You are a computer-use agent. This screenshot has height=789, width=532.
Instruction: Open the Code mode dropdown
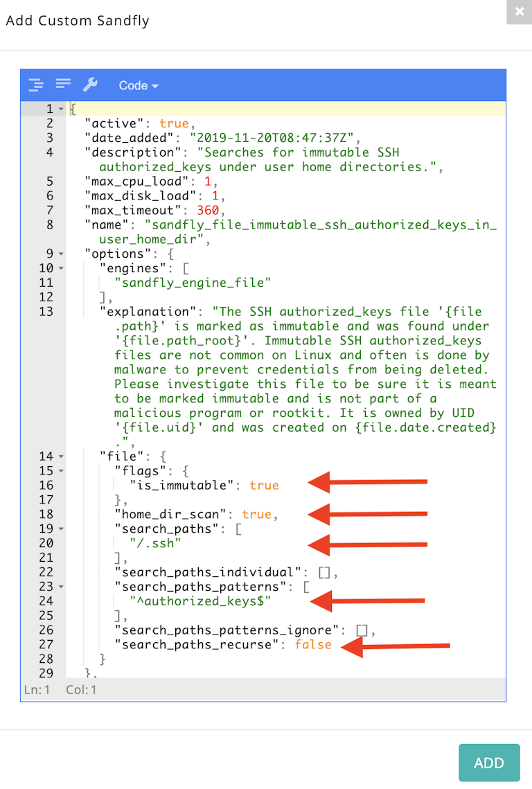139,85
